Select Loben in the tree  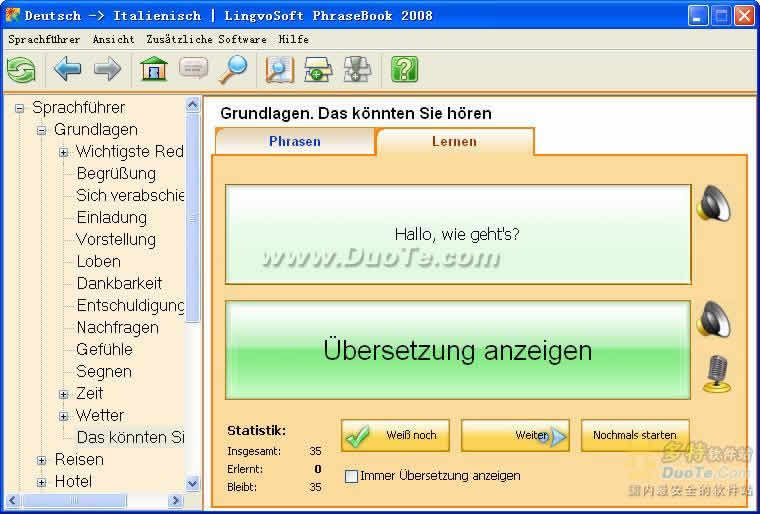tap(98, 261)
